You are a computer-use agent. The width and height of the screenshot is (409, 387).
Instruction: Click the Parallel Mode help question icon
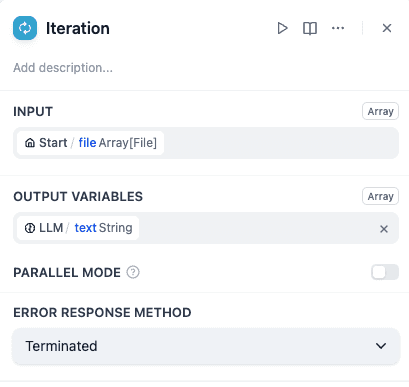click(133, 272)
